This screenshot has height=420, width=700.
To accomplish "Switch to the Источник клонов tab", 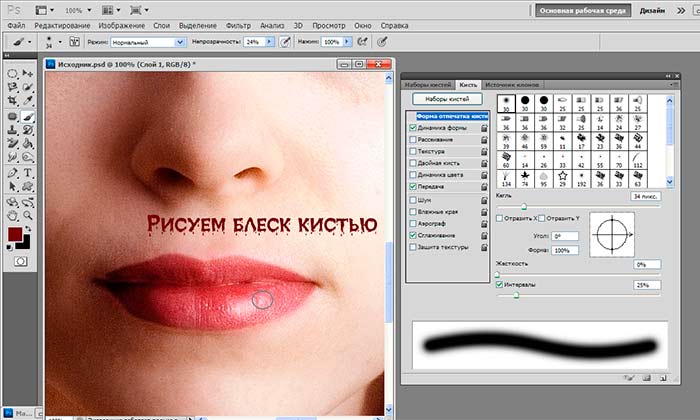I will [512, 85].
